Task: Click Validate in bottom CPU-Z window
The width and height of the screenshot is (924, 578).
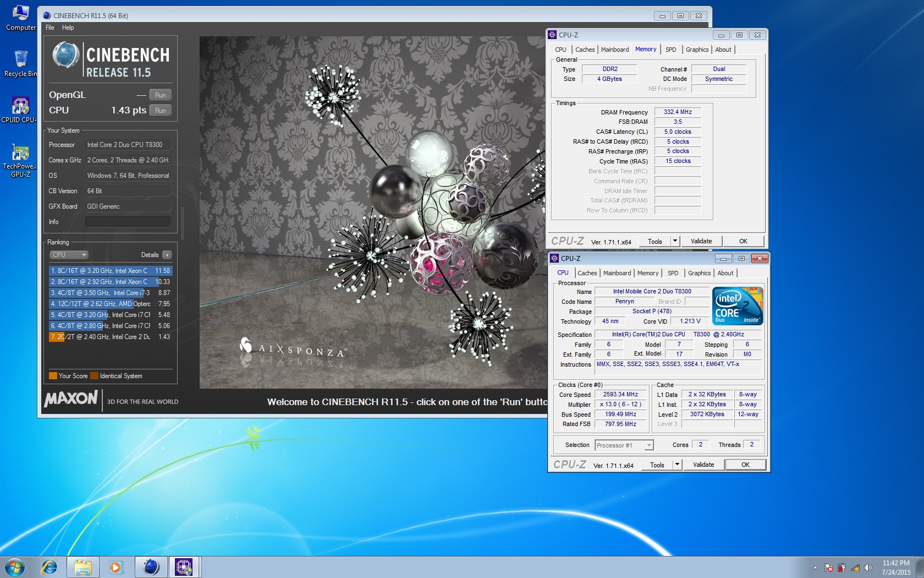Action: pyautogui.click(x=703, y=465)
